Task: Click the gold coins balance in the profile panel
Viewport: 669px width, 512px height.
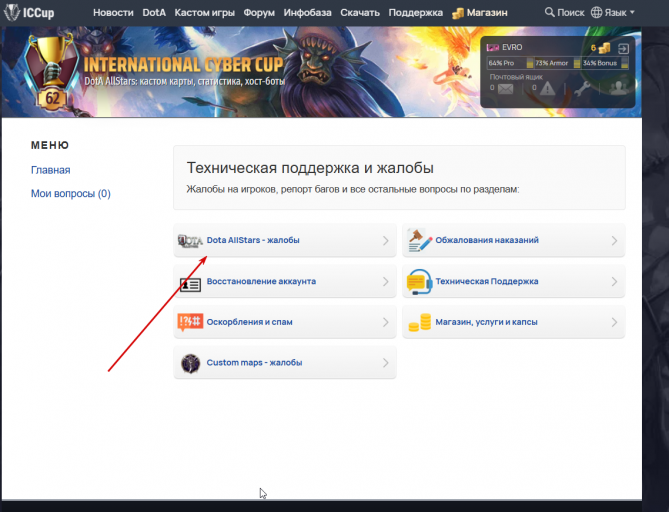Action: [x=601, y=48]
